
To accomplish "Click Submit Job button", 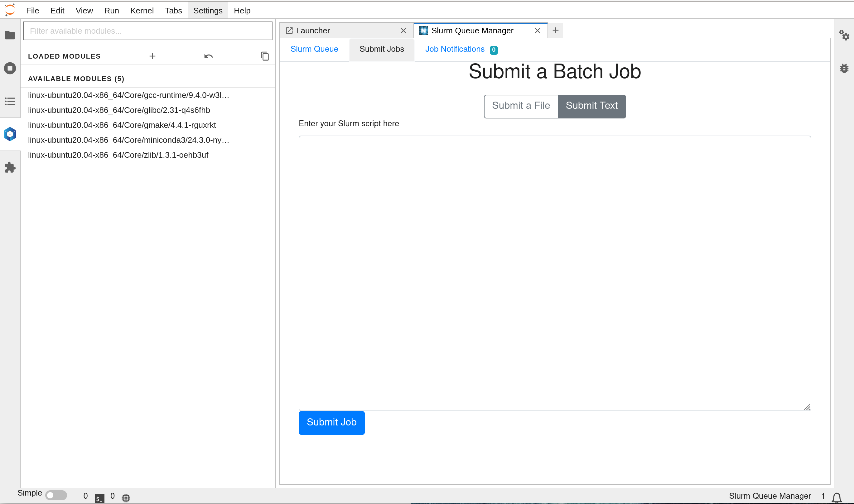I will click(x=332, y=422).
